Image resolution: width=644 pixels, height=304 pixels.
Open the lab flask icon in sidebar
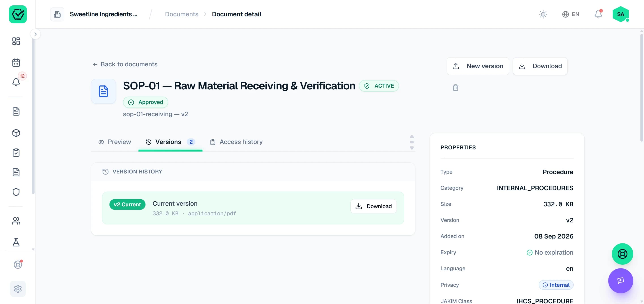coord(16,242)
